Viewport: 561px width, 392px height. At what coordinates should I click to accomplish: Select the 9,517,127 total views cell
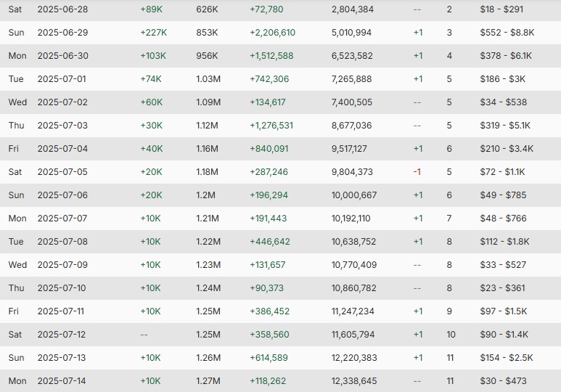tap(349, 149)
